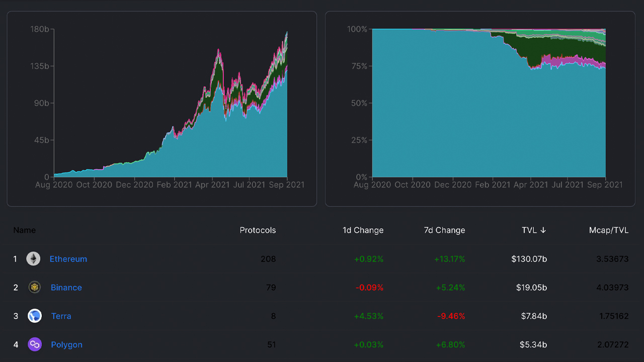Viewport: 644px width, 362px height.
Task: Click Binance protocols count 79
Action: pos(271,288)
